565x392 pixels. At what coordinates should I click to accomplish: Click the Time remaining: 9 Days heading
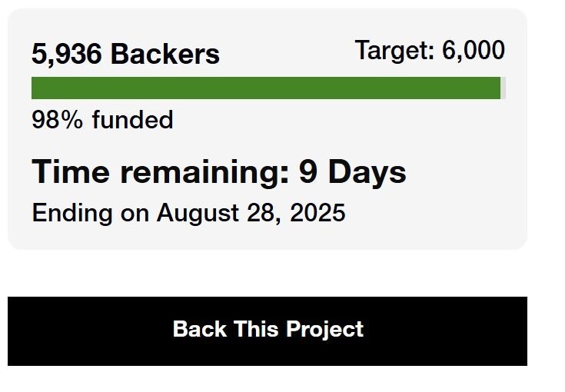point(218,172)
